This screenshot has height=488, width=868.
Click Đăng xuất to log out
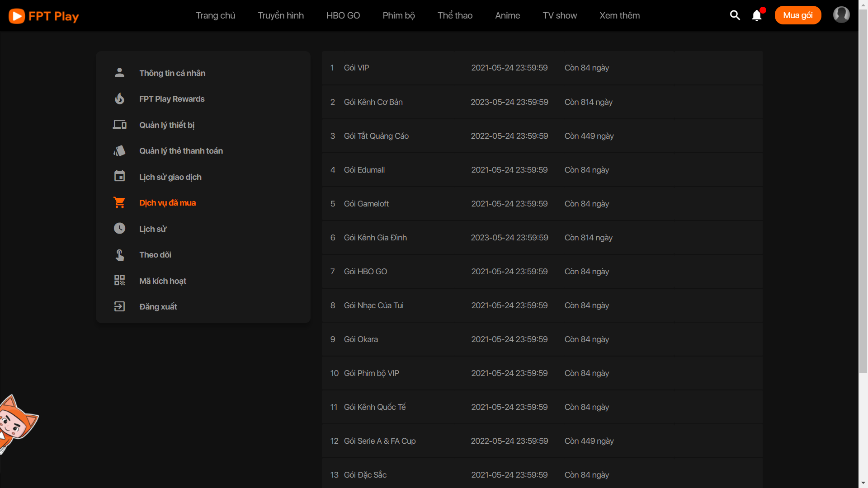[158, 307]
